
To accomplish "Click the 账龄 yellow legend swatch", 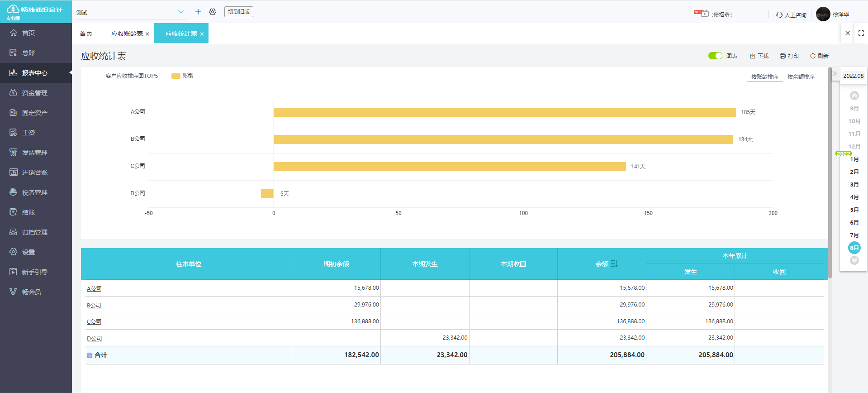I will tap(176, 76).
